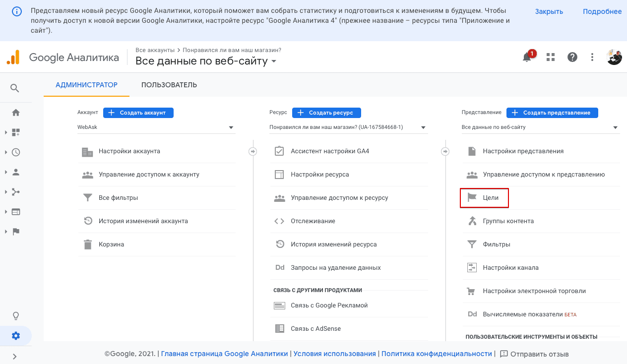This screenshot has height=364, width=627.
Task: Go to Home icon in sidebar
Action: [16, 113]
